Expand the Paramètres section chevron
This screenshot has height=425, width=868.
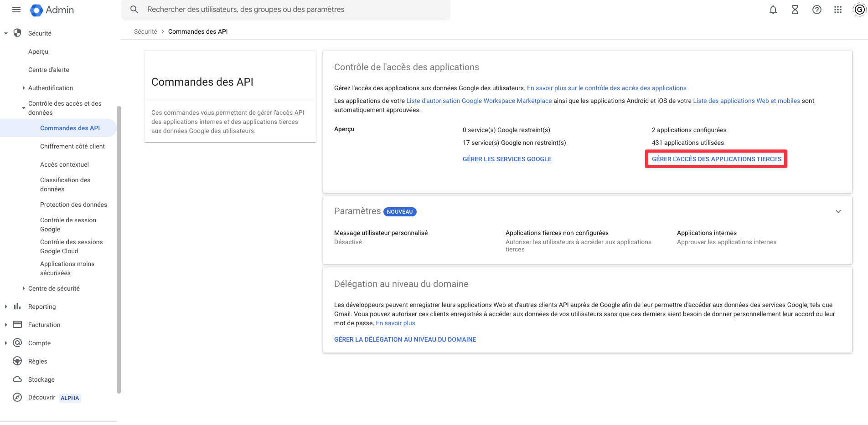click(838, 211)
